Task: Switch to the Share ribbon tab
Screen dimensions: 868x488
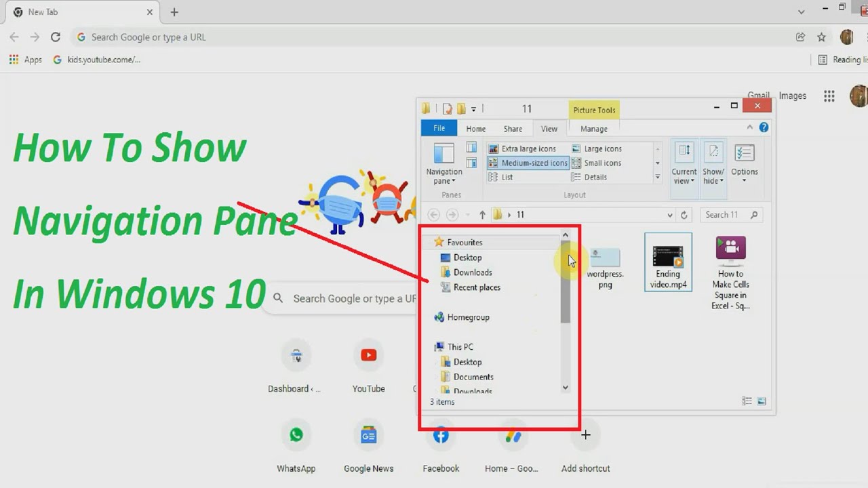Action: click(x=513, y=129)
